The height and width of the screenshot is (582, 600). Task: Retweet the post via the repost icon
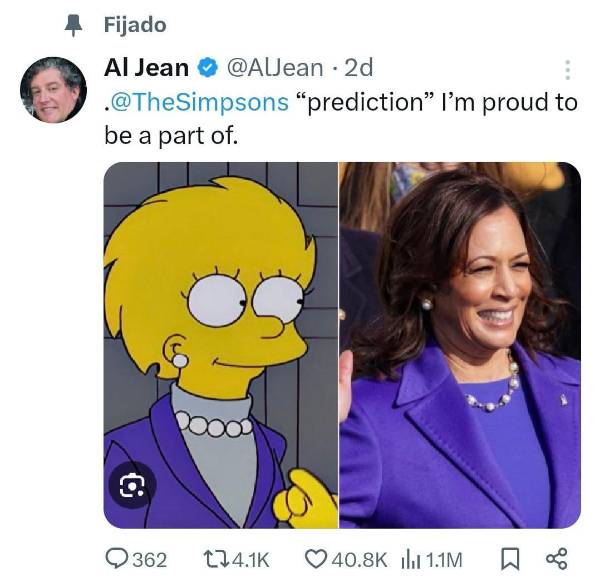tap(215, 559)
